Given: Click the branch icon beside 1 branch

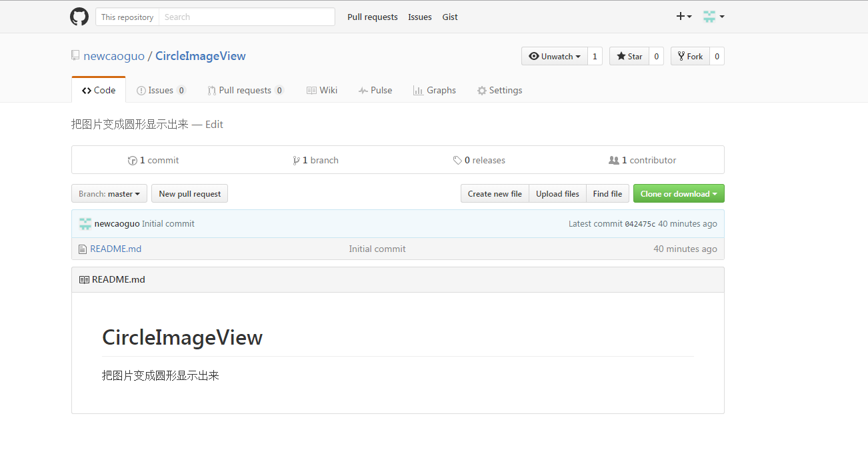Looking at the screenshot, I should pos(297,161).
